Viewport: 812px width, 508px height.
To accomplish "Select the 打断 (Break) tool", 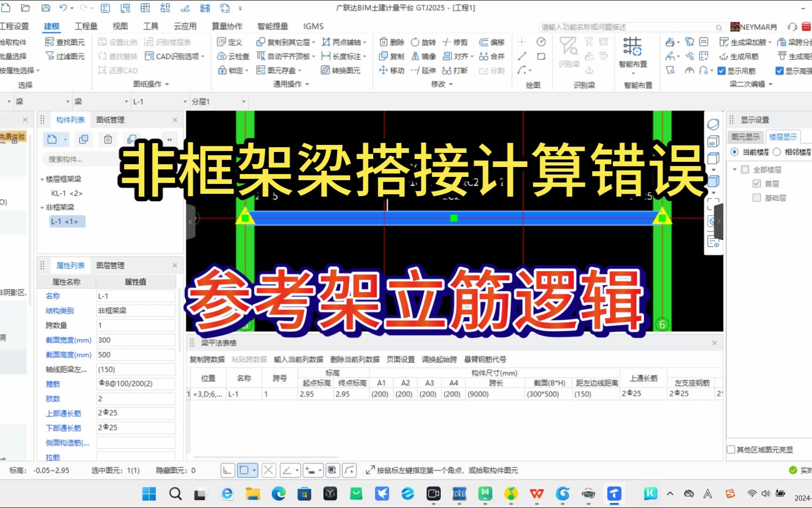I will click(x=455, y=71).
